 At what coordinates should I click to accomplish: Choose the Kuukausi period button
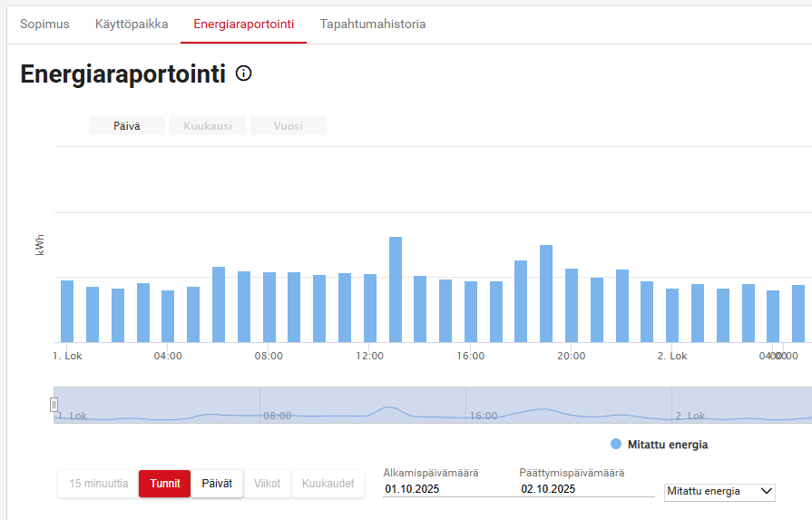tap(208, 126)
